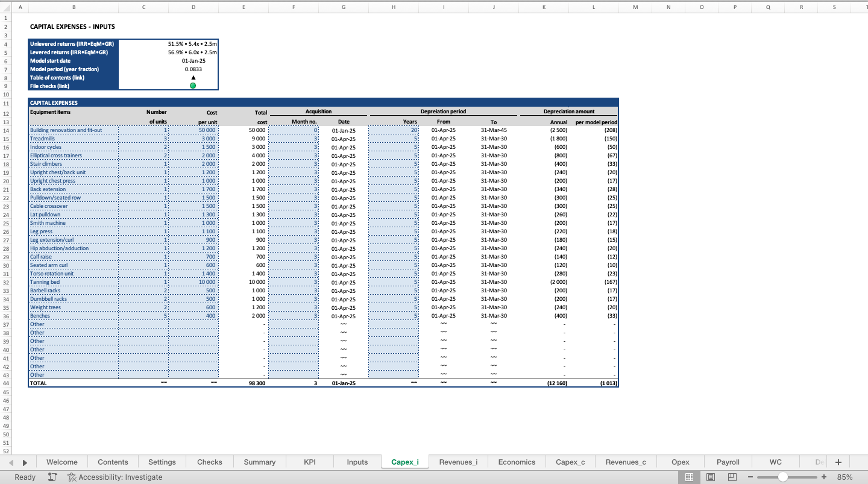868x484 pixels.
Task: Zoom out using the minus icon
Action: (x=750, y=477)
